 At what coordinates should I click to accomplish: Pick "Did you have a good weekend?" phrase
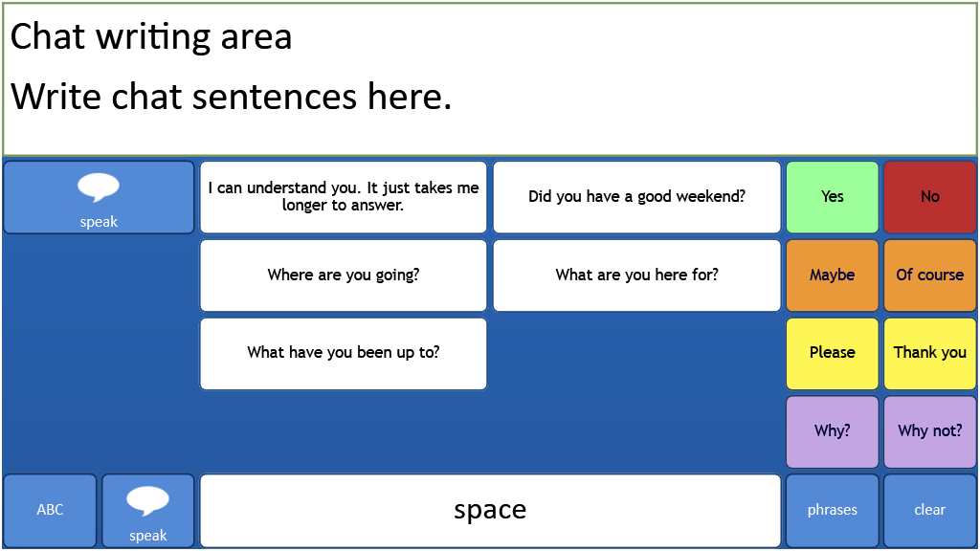[636, 197]
